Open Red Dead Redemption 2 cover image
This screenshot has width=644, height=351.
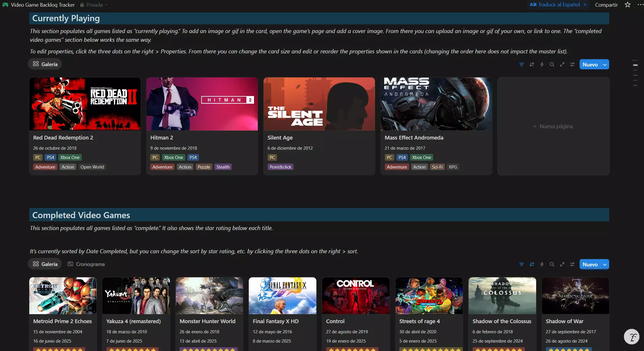click(x=85, y=104)
